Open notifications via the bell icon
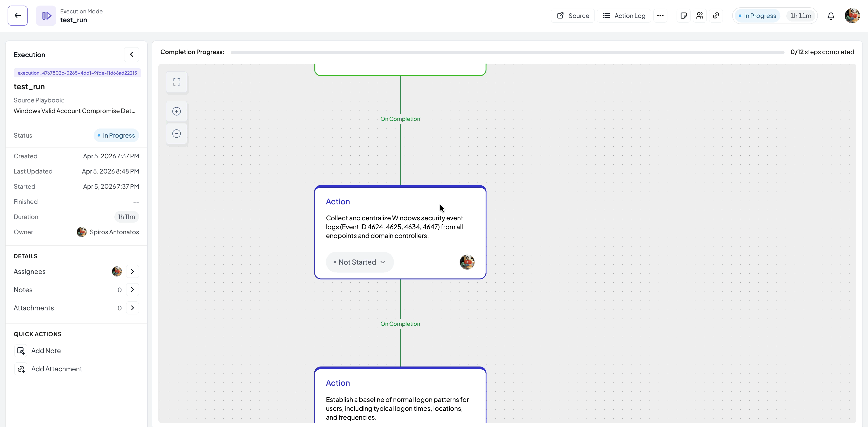The width and height of the screenshot is (868, 427). (831, 15)
